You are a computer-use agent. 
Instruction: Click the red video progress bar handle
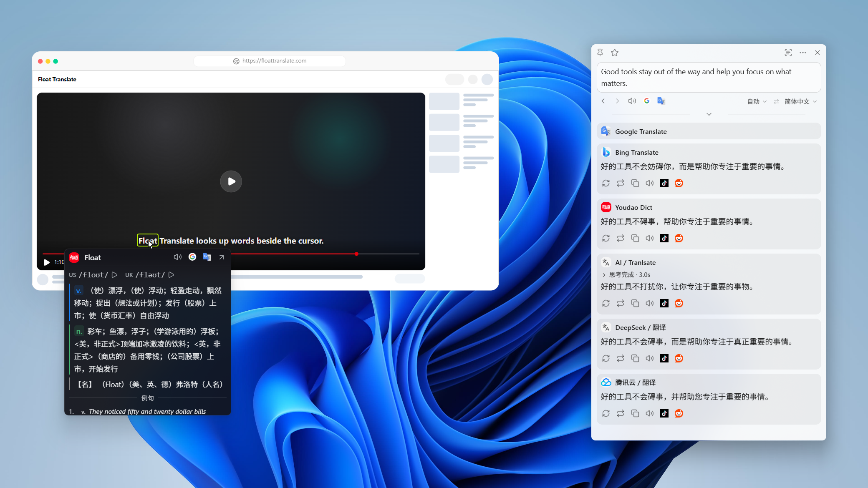[x=356, y=254]
